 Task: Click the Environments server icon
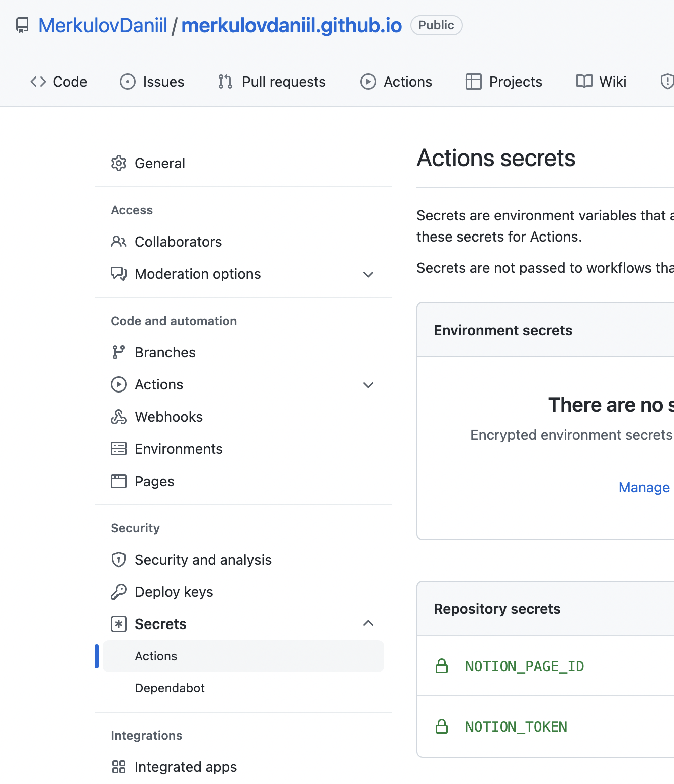coord(119,449)
